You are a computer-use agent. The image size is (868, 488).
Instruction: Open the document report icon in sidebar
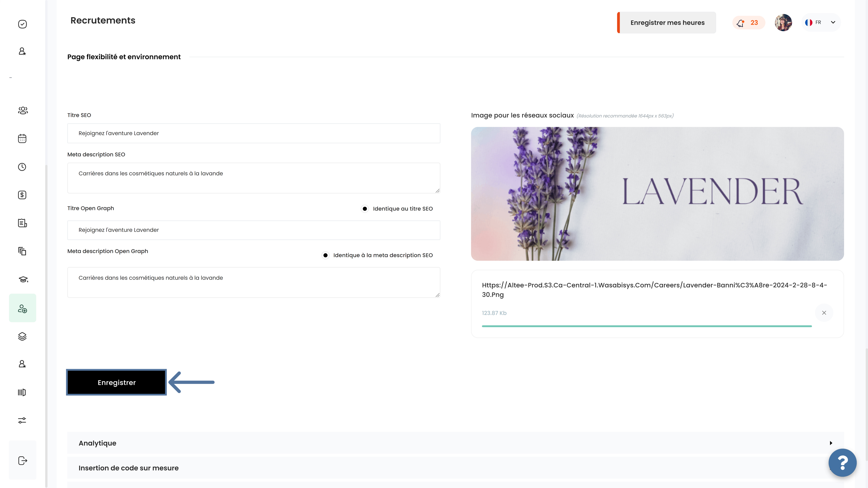coord(22,223)
